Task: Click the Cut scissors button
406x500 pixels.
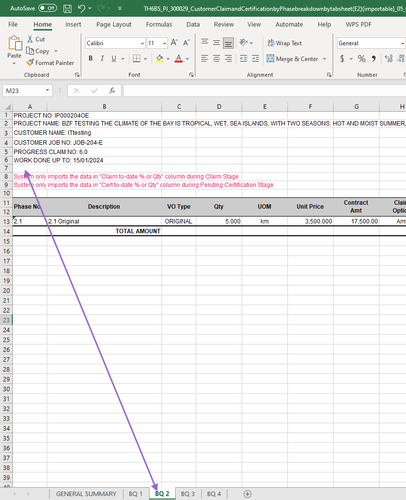Action: pos(36,39)
